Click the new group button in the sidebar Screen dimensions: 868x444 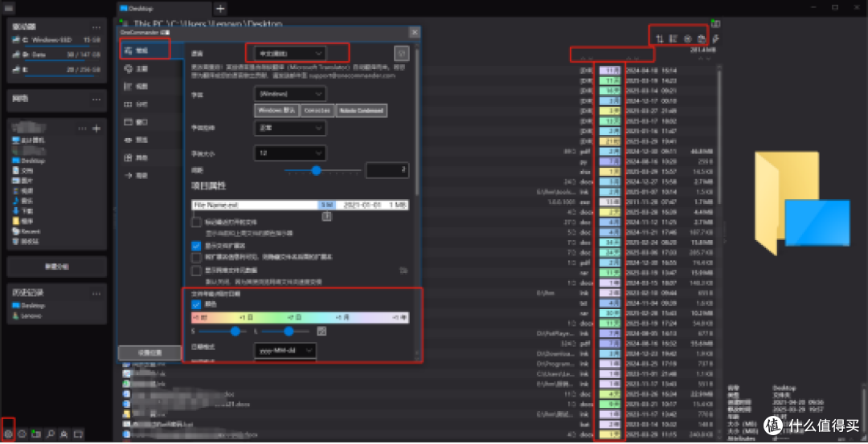(x=56, y=267)
